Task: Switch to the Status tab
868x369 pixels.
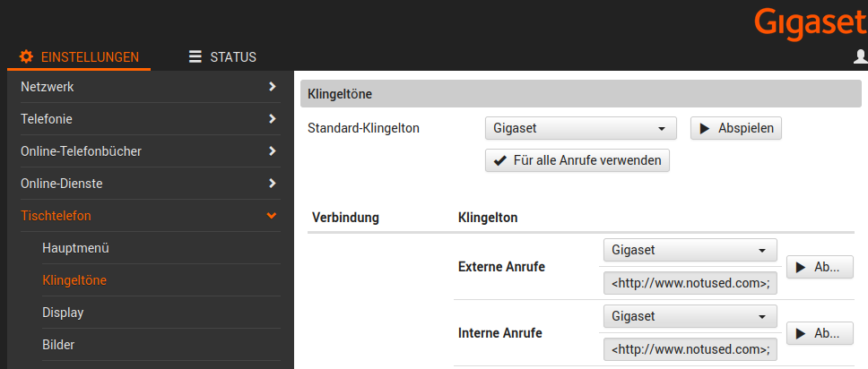Action: tap(223, 57)
